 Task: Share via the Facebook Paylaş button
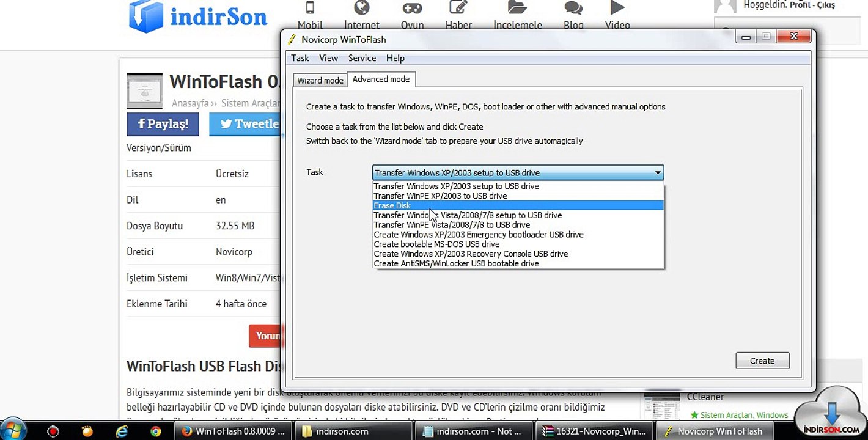[163, 124]
